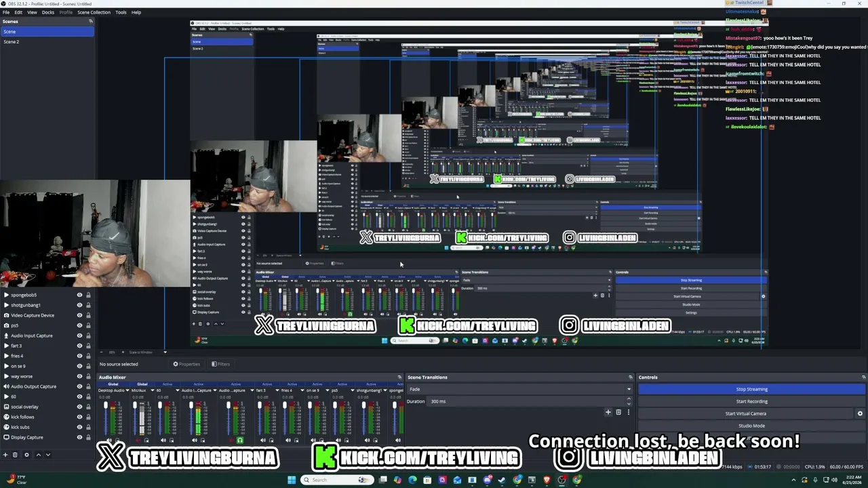
Task: Move source down with arrow icon
Action: (x=47, y=455)
